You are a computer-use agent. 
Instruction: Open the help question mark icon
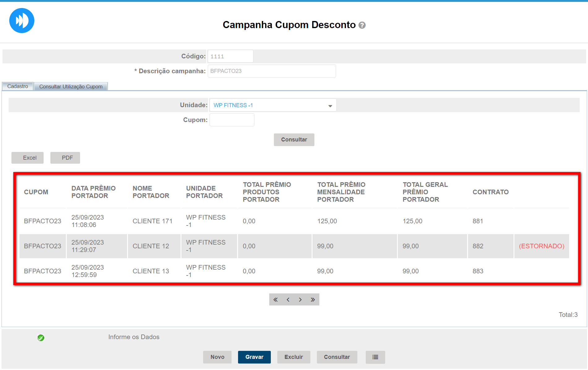click(x=362, y=25)
